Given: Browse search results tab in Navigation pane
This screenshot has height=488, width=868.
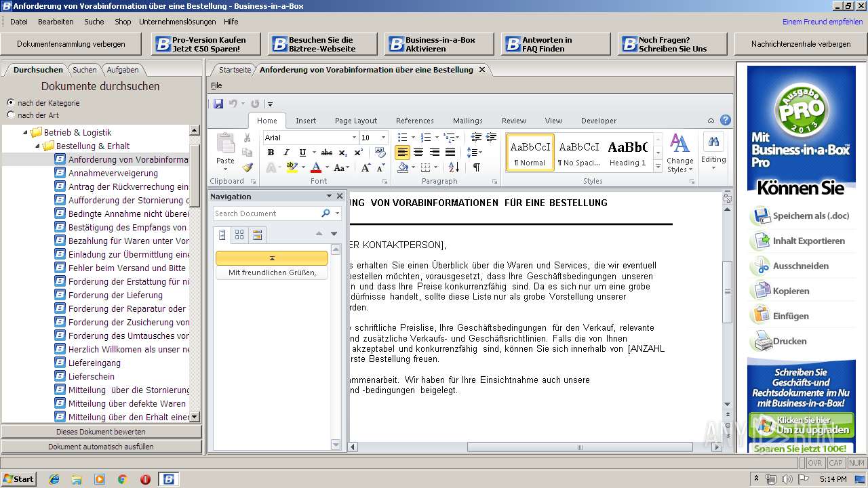Looking at the screenshot, I should pos(257,235).
